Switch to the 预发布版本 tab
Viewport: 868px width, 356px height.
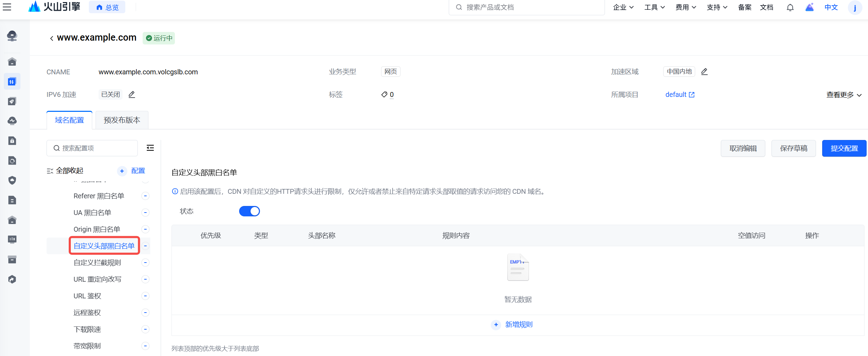(122, 120)
